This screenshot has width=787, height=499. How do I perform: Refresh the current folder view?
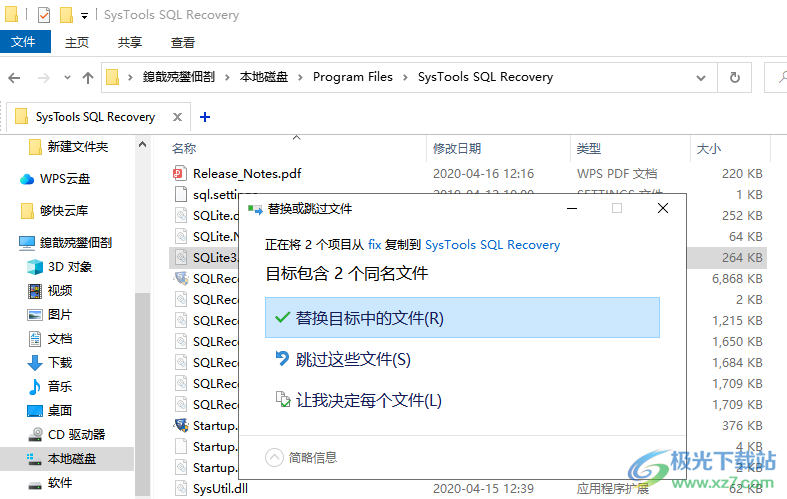coord(734,77)
